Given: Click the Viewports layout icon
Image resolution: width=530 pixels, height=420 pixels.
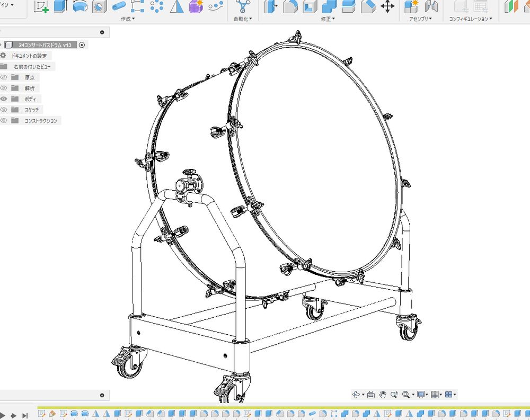Looking at the screenshot, I should (x=449, y=395).
